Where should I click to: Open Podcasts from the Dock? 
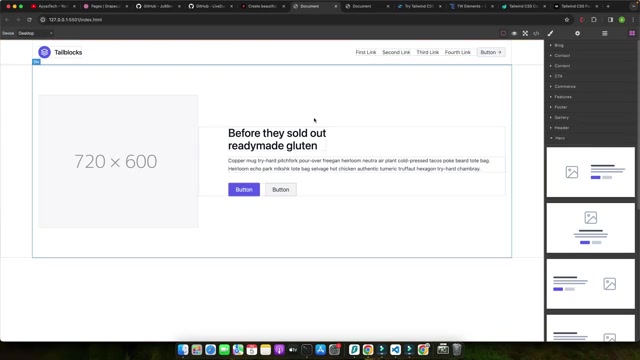tap(279, 350)
